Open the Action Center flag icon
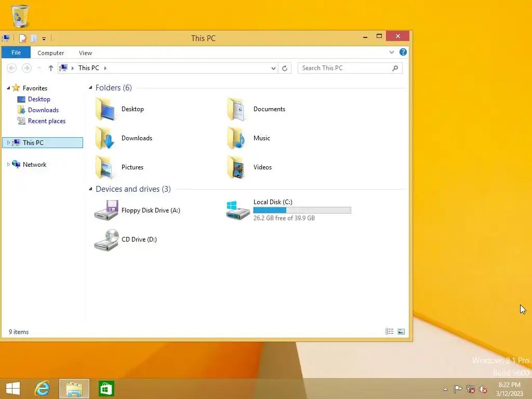The height and width of the screenshot is (399, 532). 458,389
